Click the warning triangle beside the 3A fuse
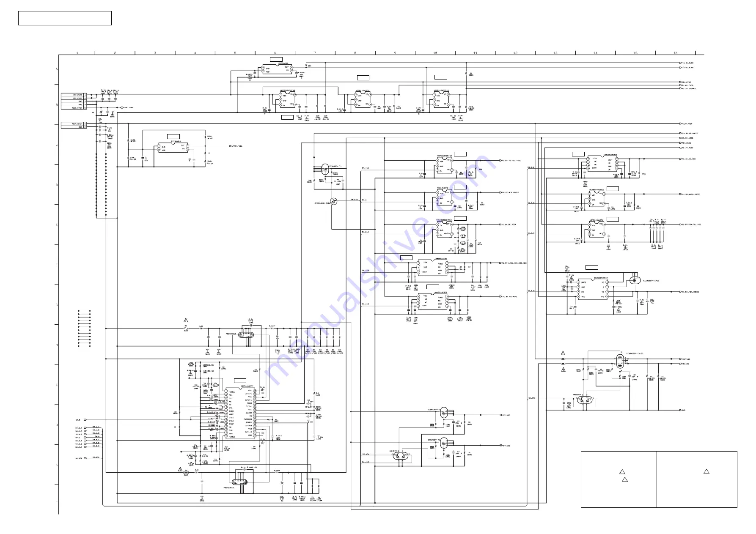 (180, 469)
